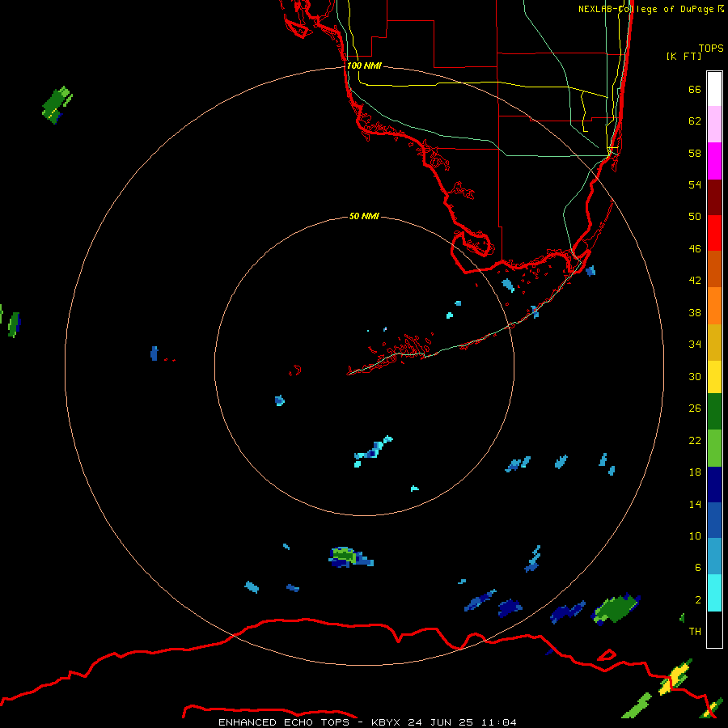Click legend value '34'
728x728 pixels.
pos(695,345)
